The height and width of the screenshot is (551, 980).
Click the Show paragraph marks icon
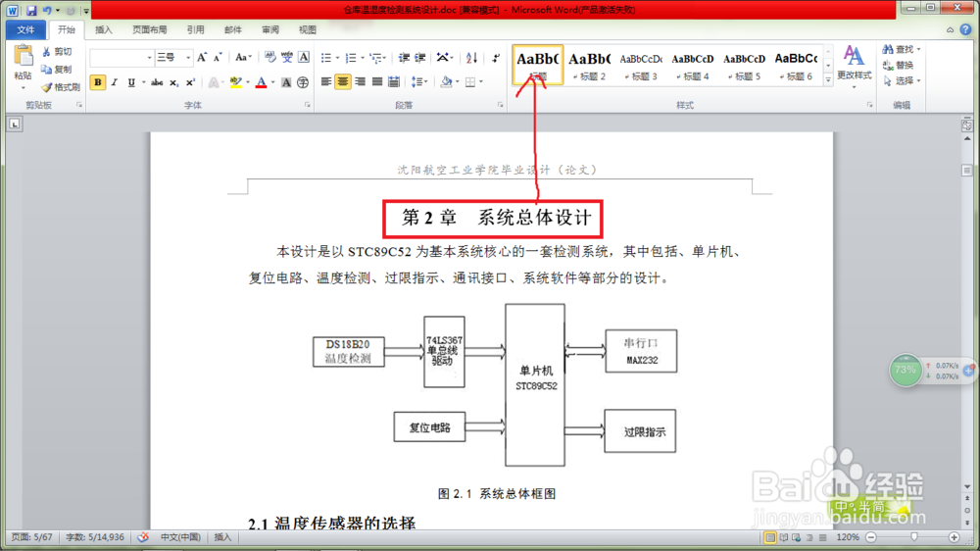point(496,58)
